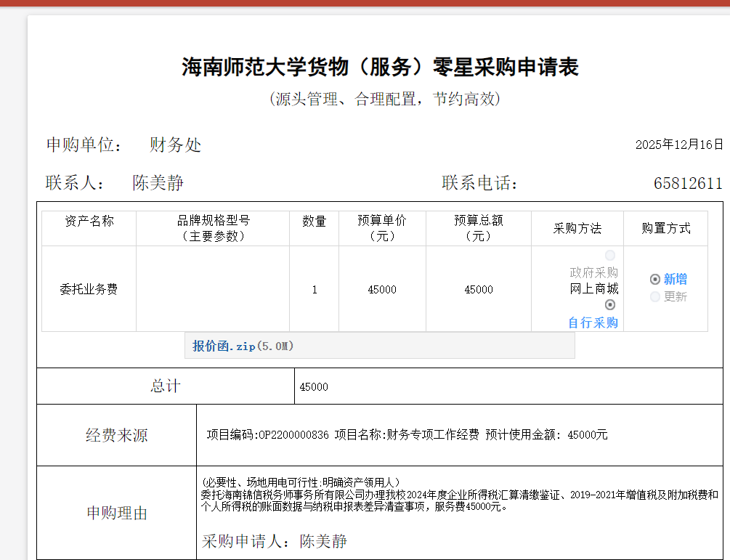Click the date 2025年12月16日
This screenshot has height=560, width=730.
click(x=679, y=145)
